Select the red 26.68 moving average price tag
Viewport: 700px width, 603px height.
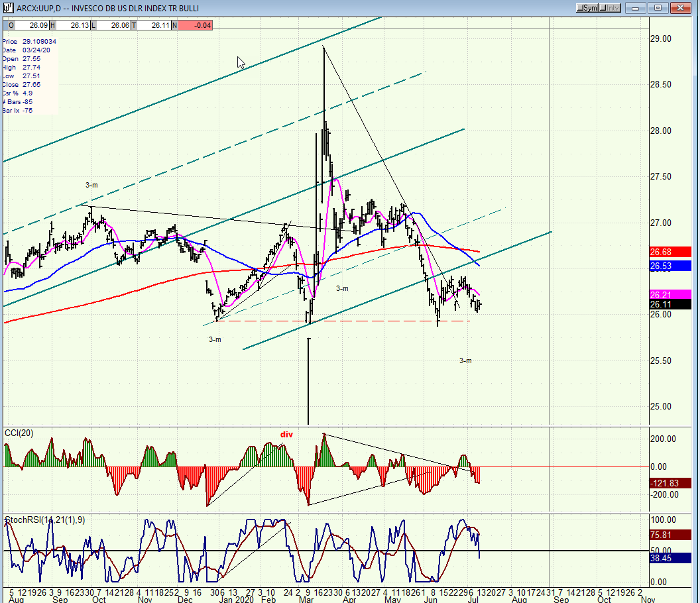point(670,252)
